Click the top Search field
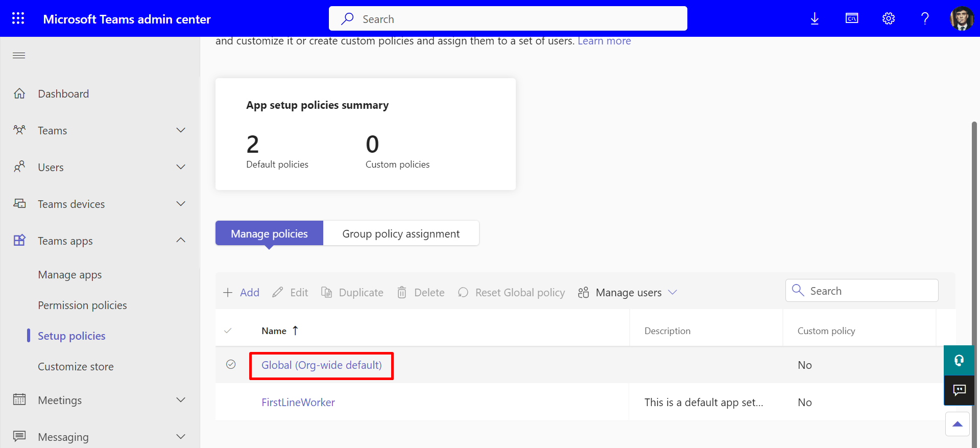980x448 pixels. click(x=508, y=19)
